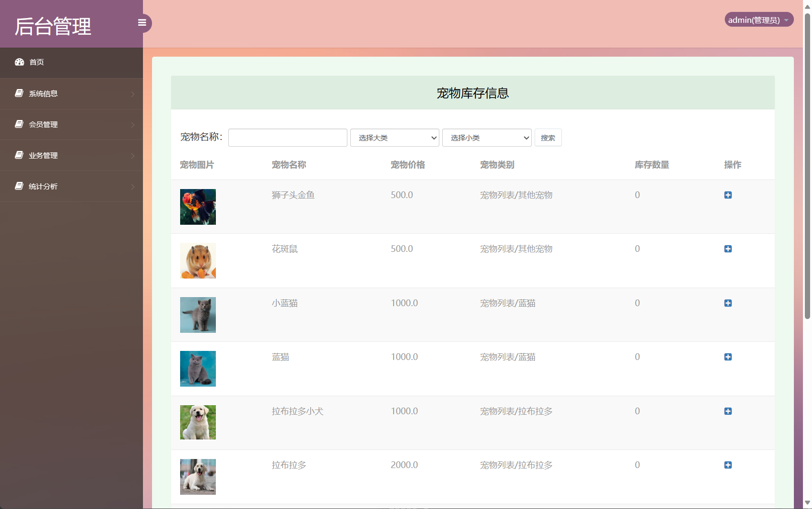The width and height of the screenshot is (812, 509).
Task: Click the plus icon for 小蓝猫
Action: coord(728,303)
